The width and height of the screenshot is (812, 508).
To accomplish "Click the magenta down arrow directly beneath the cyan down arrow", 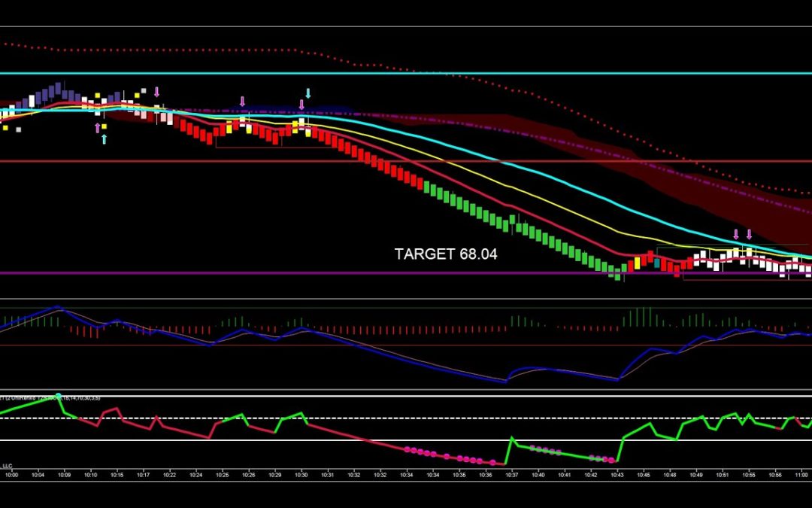I will pos(301,105).
